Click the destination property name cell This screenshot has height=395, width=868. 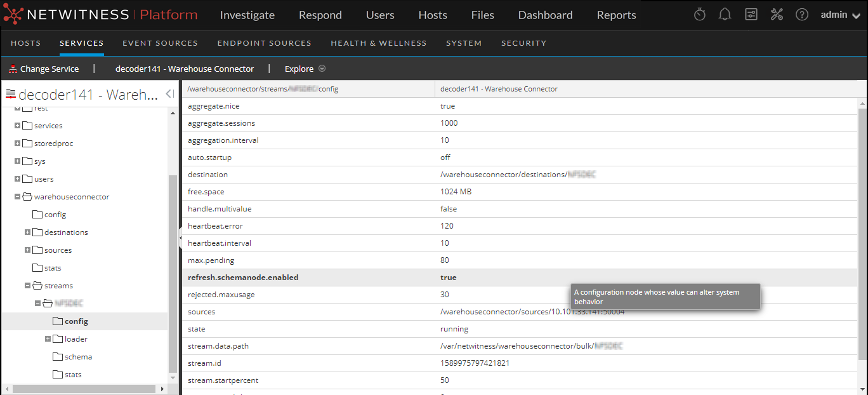coord(207,175)
